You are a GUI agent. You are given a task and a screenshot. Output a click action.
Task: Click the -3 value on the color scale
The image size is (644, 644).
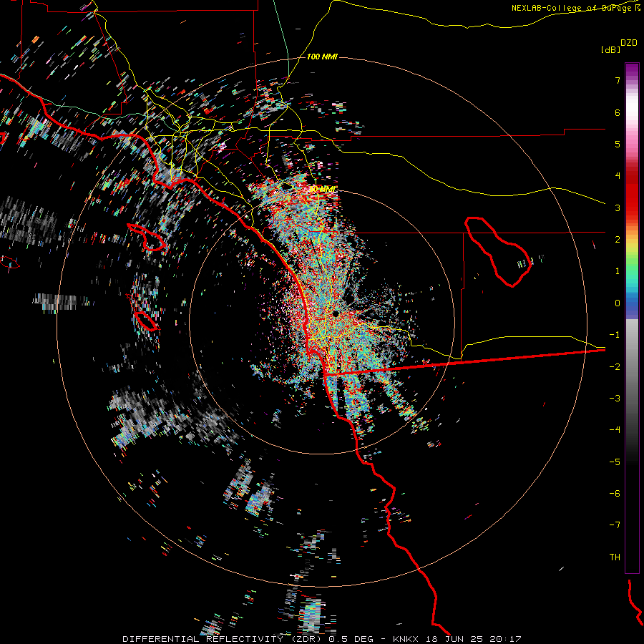pyautogui.click(x=615, y=399)
